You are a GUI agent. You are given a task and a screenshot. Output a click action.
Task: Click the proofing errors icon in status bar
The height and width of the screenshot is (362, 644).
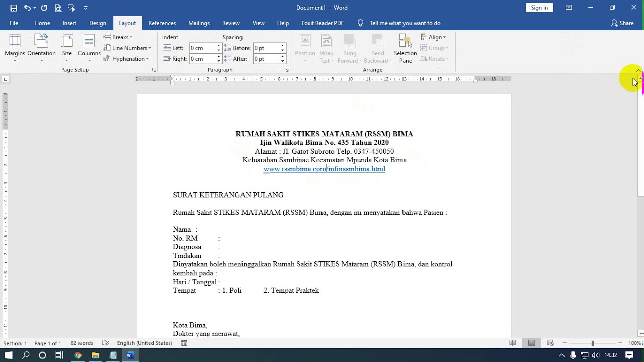click(105, 343)
